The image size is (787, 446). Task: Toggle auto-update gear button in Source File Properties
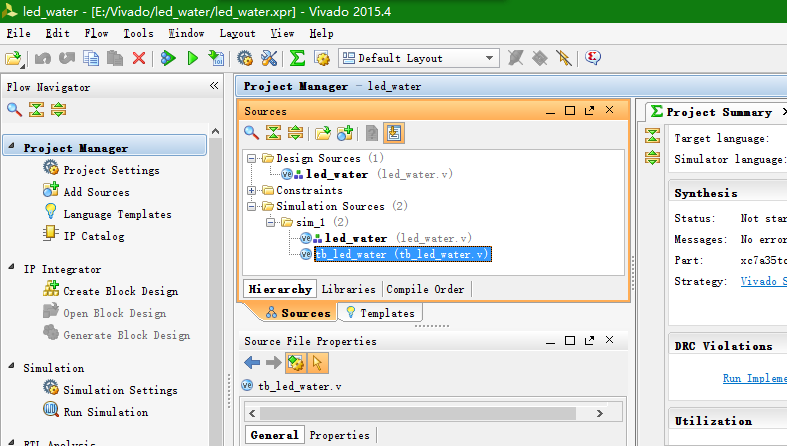click(296, 363)
